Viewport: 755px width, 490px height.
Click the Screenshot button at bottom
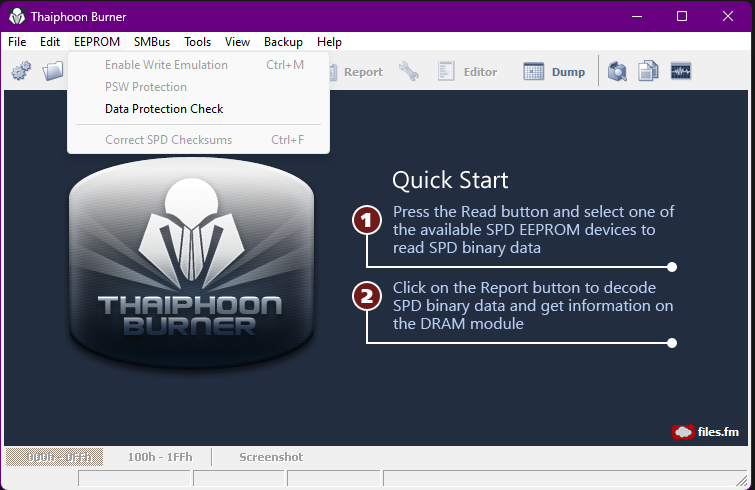pos(271,457)
